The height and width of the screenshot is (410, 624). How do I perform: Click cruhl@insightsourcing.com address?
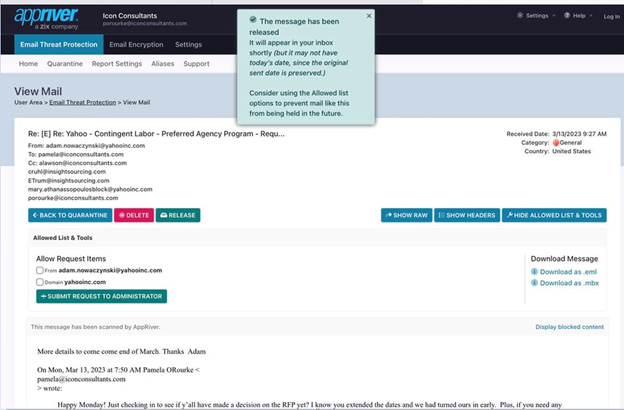(67, 172)
